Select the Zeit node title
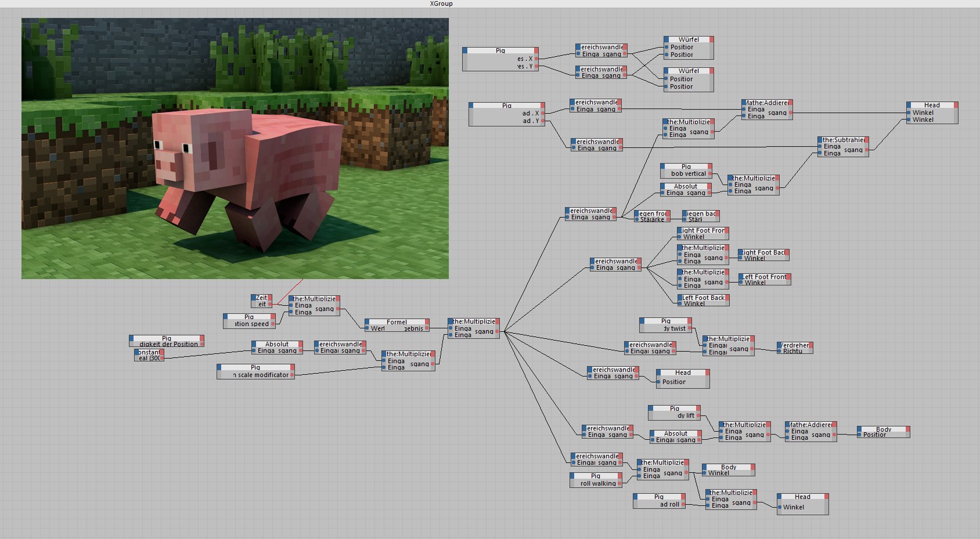980x539 pixels. pyautogui.click(x=262, y=298)
